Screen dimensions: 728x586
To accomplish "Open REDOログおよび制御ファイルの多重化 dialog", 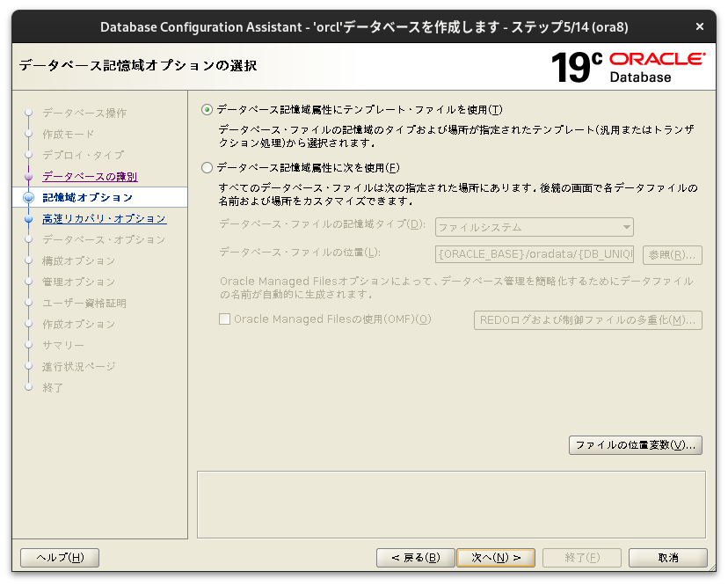I will point(587,320).
